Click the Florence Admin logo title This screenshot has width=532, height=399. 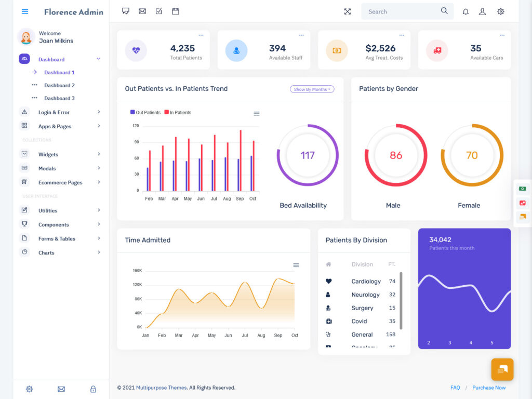[x=74, y=12]
